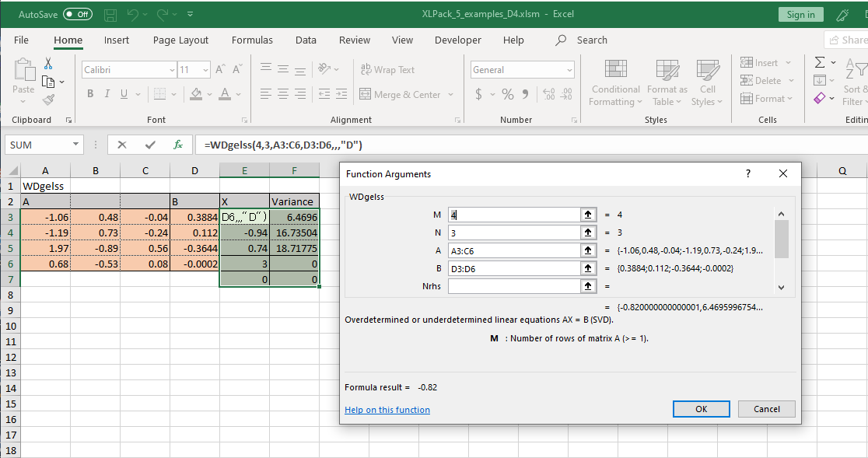The height and width of the screenshot is (458, 868).
Task: Click the M argument input field
Action: (513, 215)
